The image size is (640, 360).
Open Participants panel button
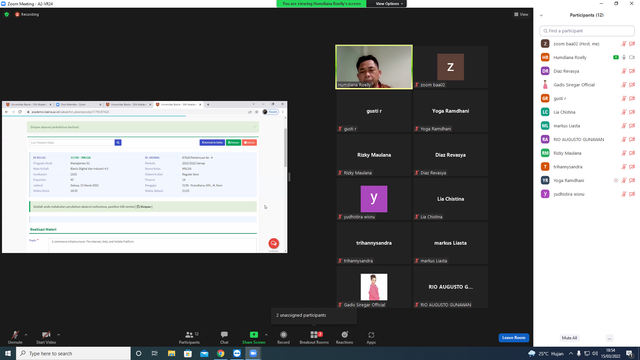tap(189, 337)
